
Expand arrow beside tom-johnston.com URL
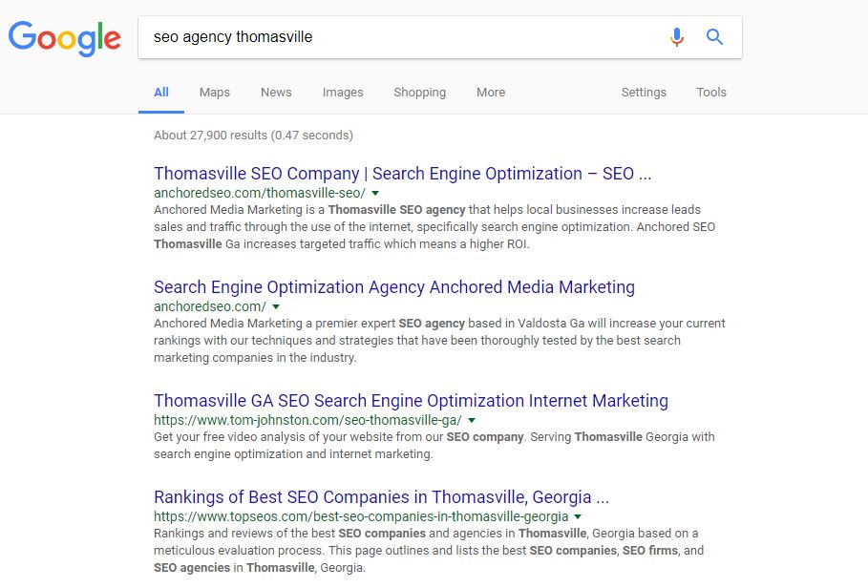(472, 420)
